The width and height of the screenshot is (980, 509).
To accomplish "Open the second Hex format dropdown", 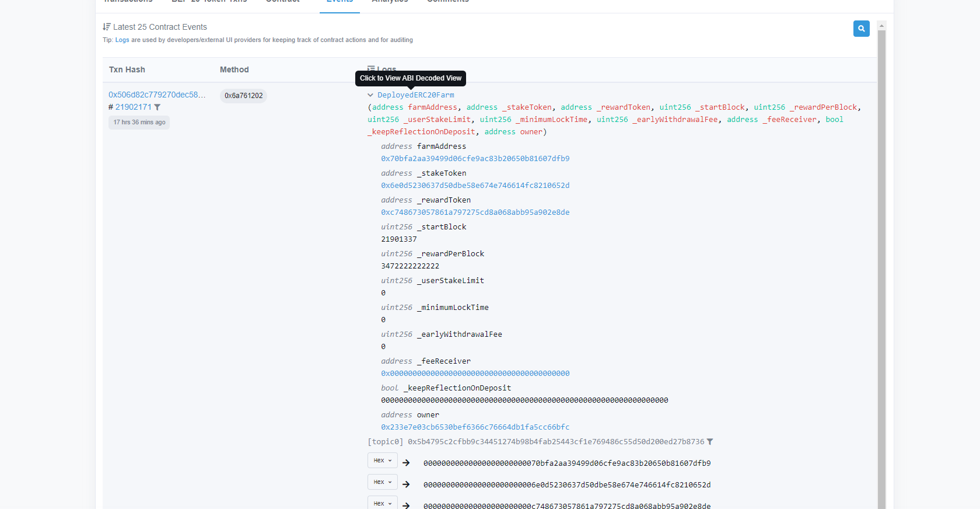I will point(383,482).
